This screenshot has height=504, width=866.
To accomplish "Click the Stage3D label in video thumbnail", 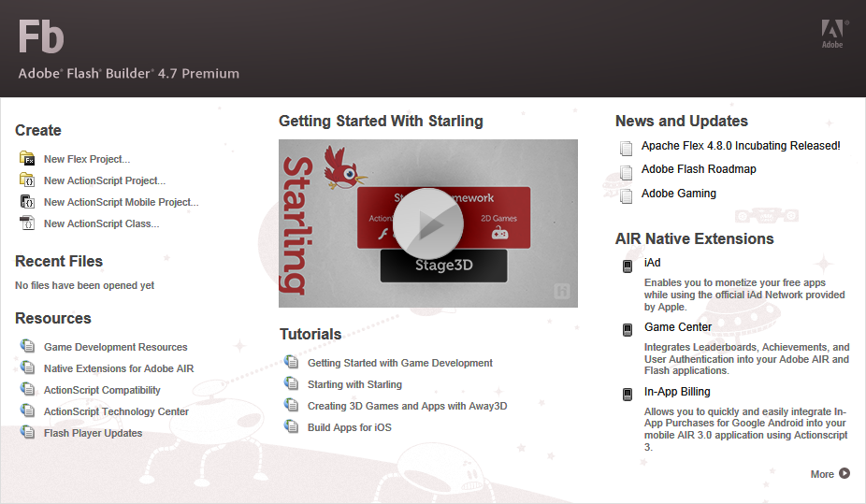I will point(443,266).
